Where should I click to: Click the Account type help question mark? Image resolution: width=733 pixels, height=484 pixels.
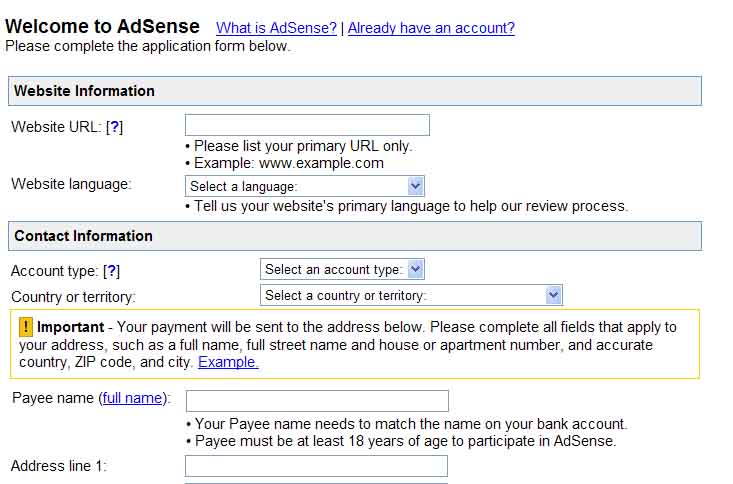pyautogui.click(x=112, y=271)
